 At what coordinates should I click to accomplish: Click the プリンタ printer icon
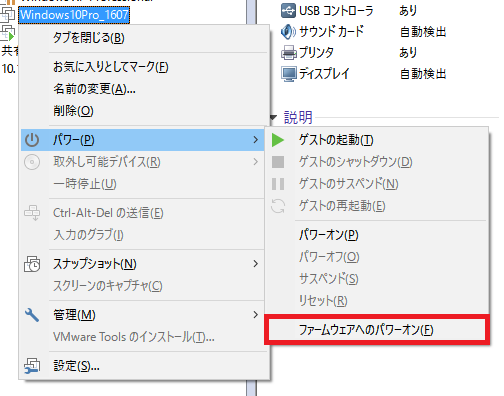click(x=288, y=53)
